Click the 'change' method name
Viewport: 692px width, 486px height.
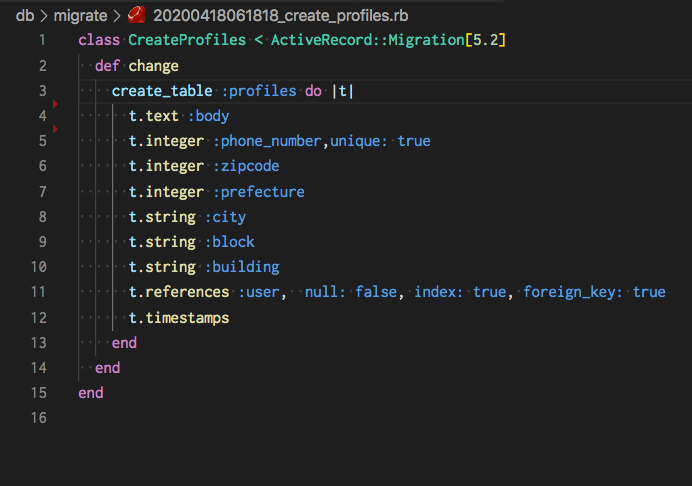click(x=154, y=66)
